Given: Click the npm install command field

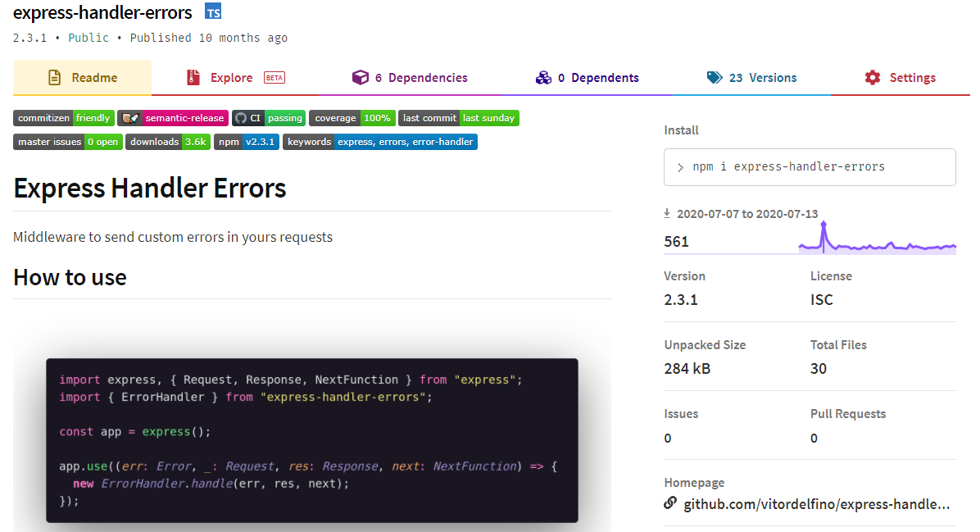Looking at the screenshot, I should (810, 167).
